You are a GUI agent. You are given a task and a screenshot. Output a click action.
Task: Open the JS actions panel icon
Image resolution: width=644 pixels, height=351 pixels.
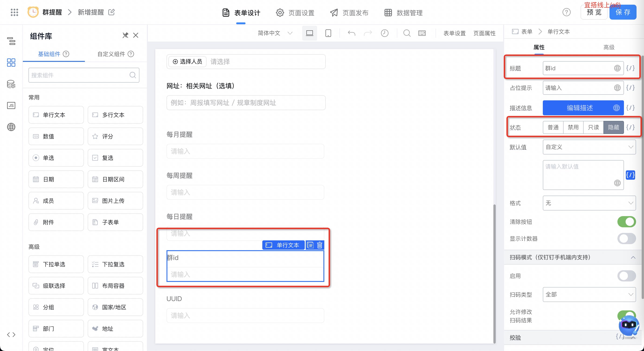(x=11, y=105)
